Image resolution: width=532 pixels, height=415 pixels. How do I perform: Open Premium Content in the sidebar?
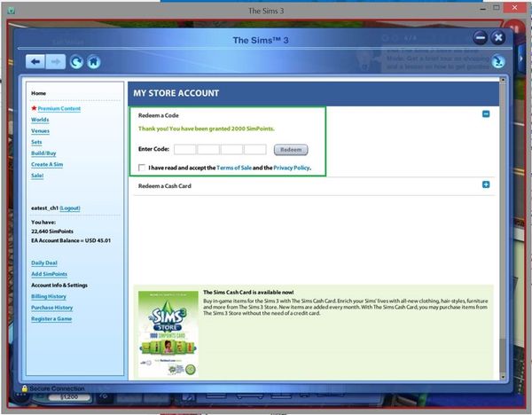point(59,108)
